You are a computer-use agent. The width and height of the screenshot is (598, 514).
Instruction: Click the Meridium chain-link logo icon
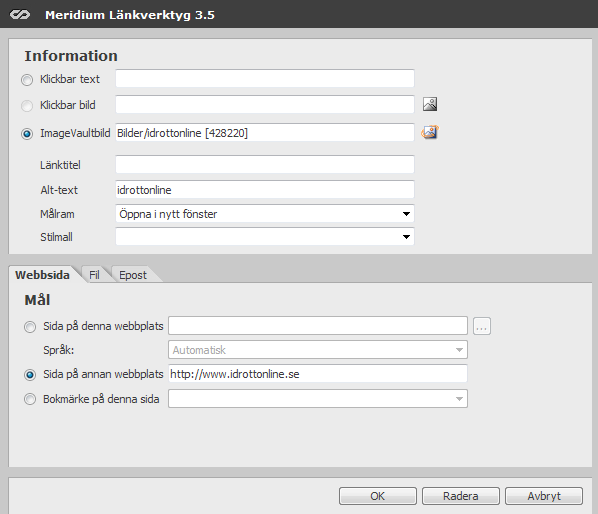[x=20, y=14]
